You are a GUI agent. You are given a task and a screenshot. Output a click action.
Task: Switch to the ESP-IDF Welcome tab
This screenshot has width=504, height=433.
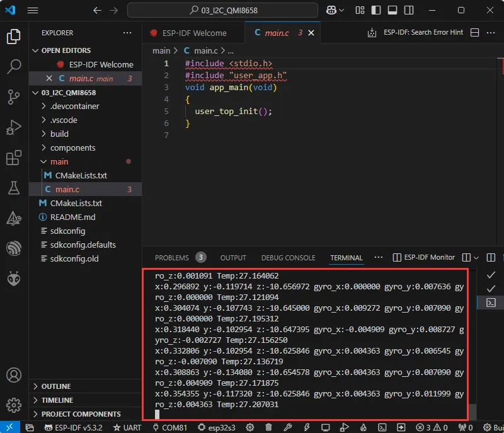coord(192,33)
